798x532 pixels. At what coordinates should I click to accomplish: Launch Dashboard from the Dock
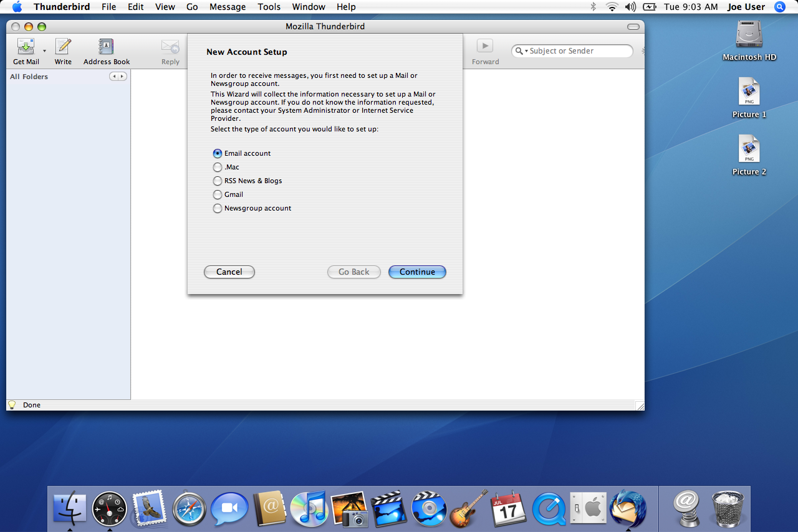[110, 508]
